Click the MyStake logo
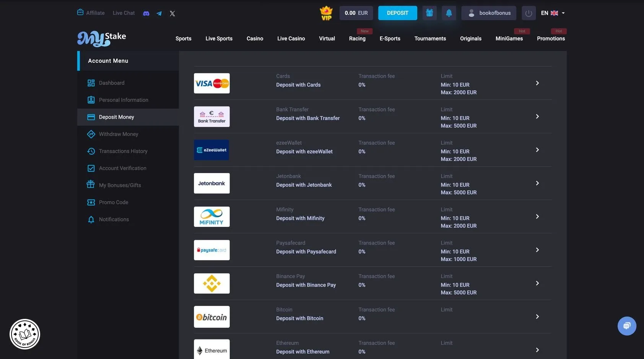The image size is (644, 359). [x=102, y=38]
